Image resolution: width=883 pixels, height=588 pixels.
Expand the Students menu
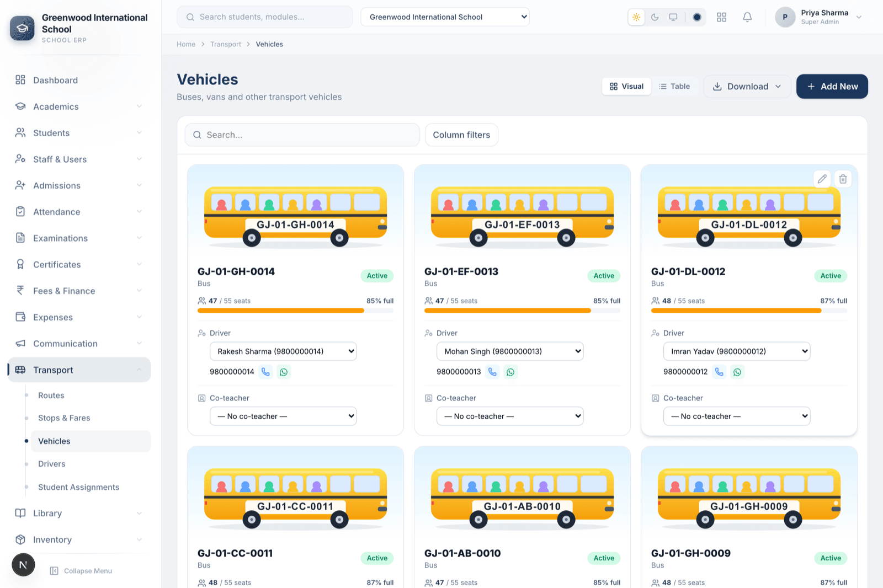tap(79, 133)
